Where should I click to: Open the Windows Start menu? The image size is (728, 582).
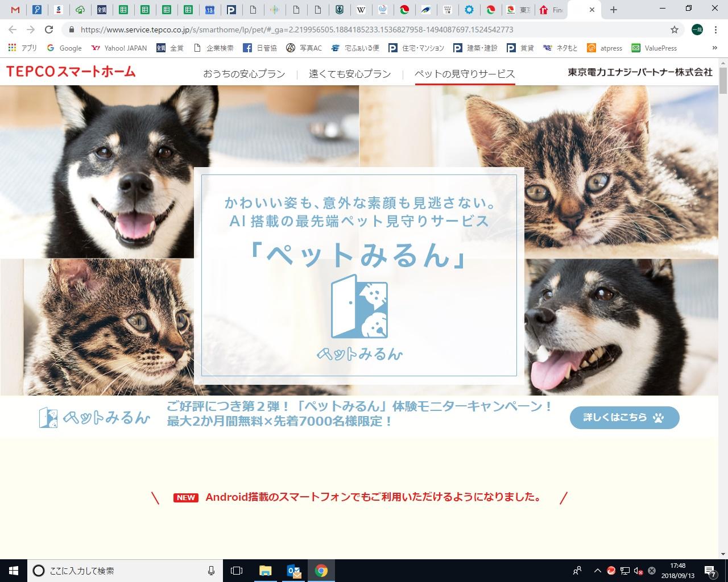[14, 571]
